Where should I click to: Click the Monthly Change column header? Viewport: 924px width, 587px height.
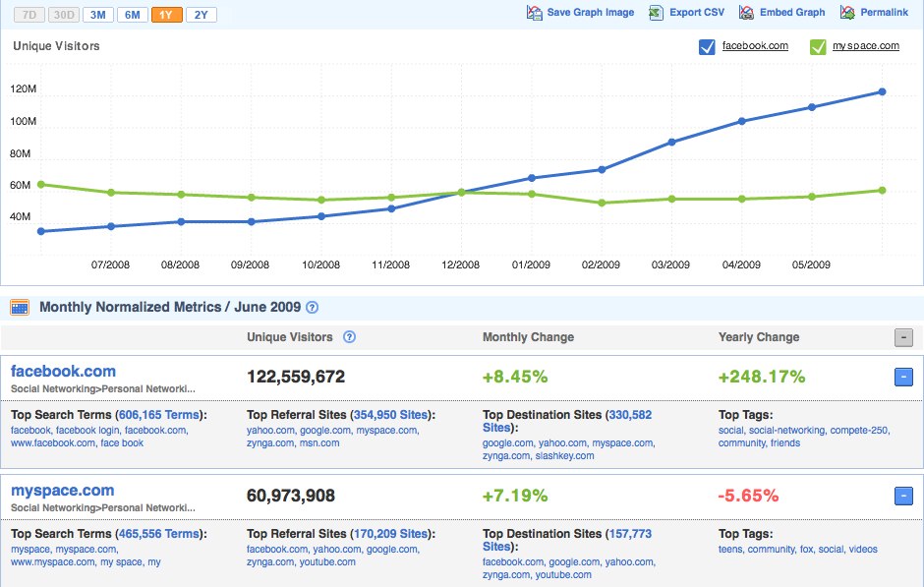[528, 337]
